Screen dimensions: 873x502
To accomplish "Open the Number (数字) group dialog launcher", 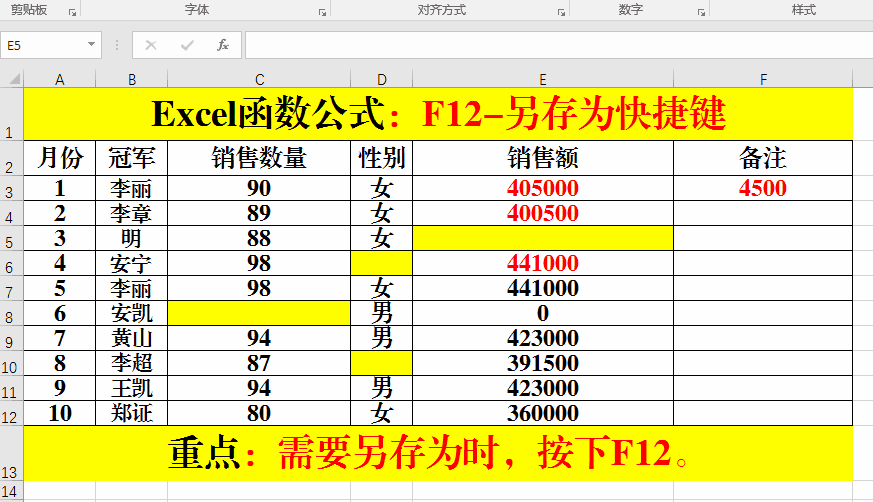I will [x=702, y=12].
